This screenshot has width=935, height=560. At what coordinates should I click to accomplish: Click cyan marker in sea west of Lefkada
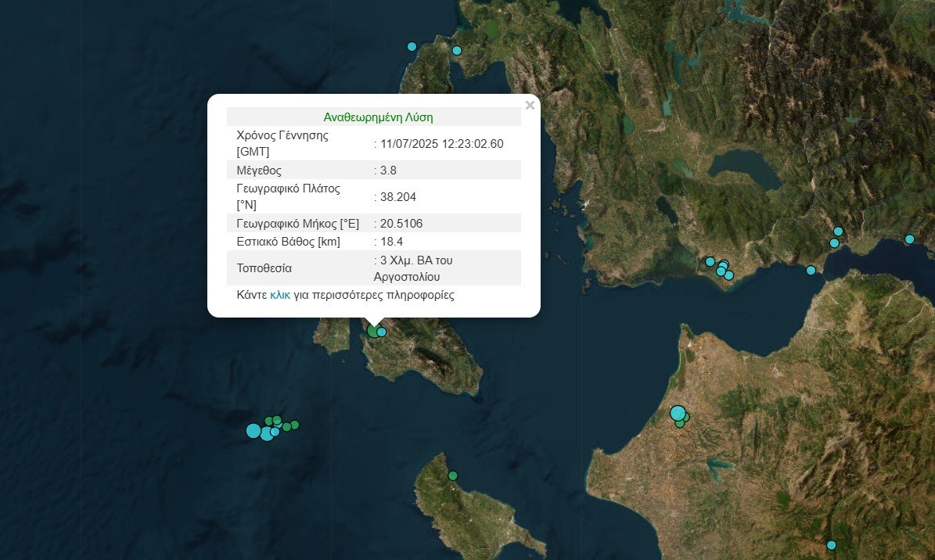tap(412, 46)
